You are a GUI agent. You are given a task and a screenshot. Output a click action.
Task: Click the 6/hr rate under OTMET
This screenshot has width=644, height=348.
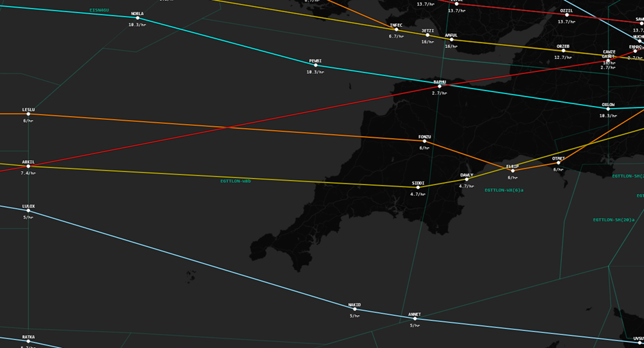(x=558, y=169)
